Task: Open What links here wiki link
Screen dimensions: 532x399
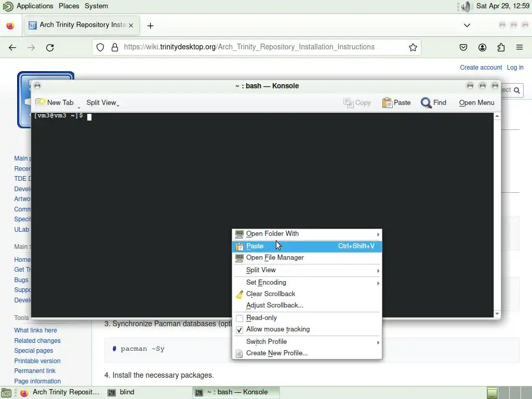Action: 36,330
